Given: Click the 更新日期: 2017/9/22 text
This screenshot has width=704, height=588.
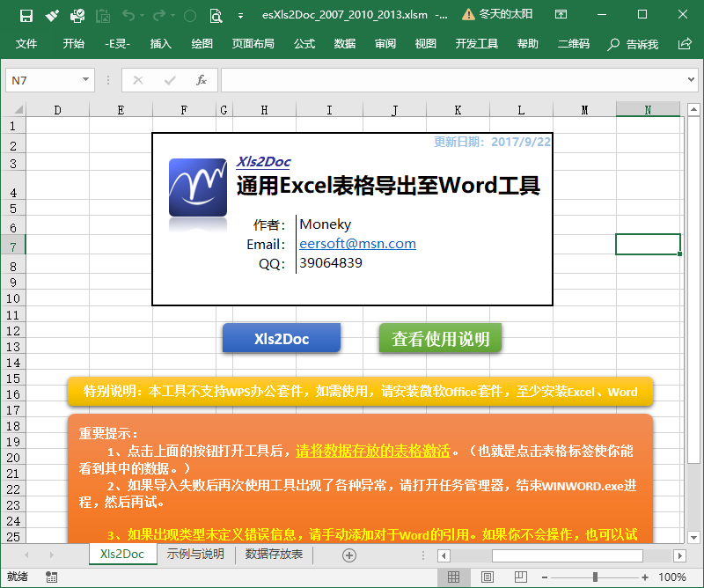Looking at the screenshot, I should [492, 142].
